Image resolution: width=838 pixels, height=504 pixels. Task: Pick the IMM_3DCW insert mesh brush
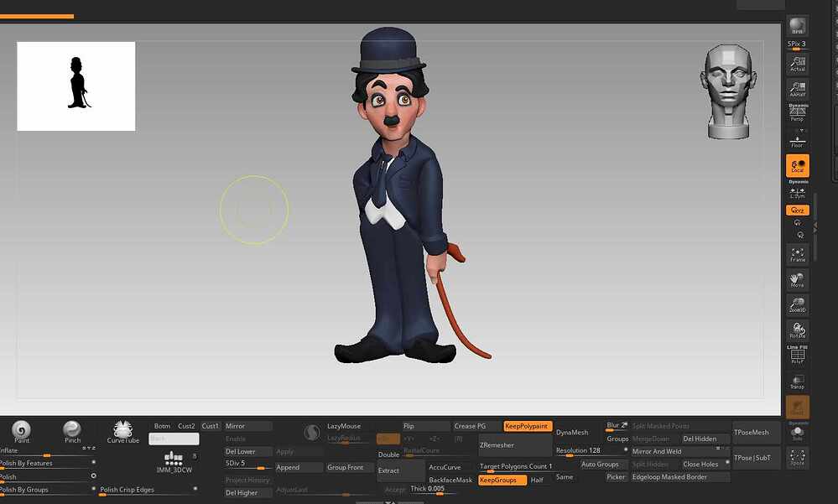[x=174, y=462]
